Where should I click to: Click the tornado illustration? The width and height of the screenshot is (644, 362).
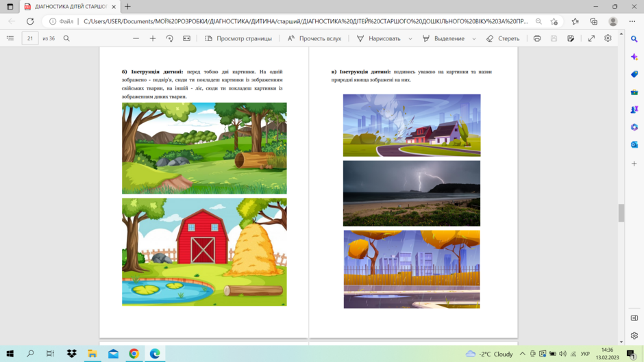coord(412,125)
